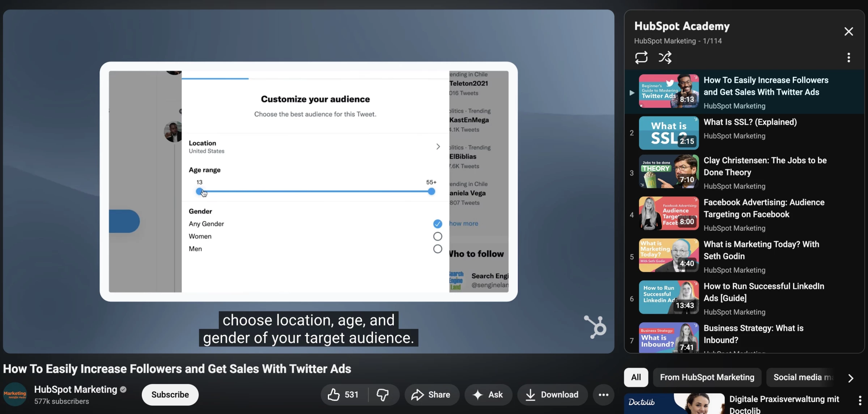Click the HubSpot Academy playlist title
The width and height of the screenshot is (868, 414).
(682, 26)
